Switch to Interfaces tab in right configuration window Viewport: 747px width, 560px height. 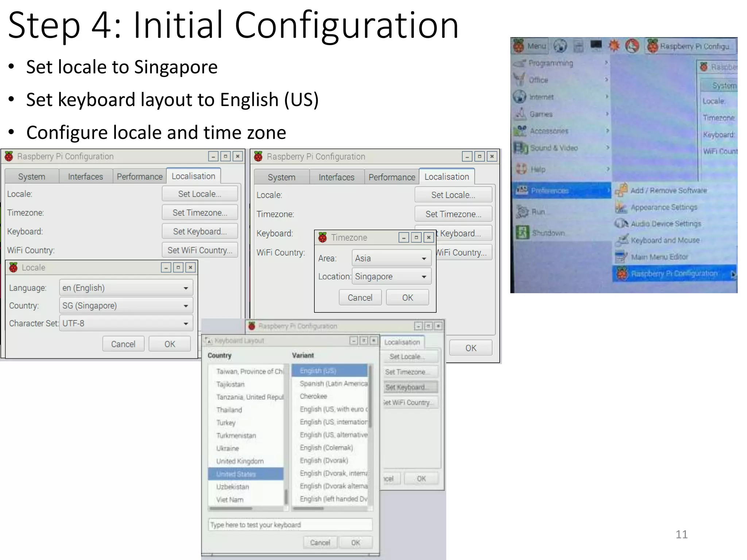(337, 177)
